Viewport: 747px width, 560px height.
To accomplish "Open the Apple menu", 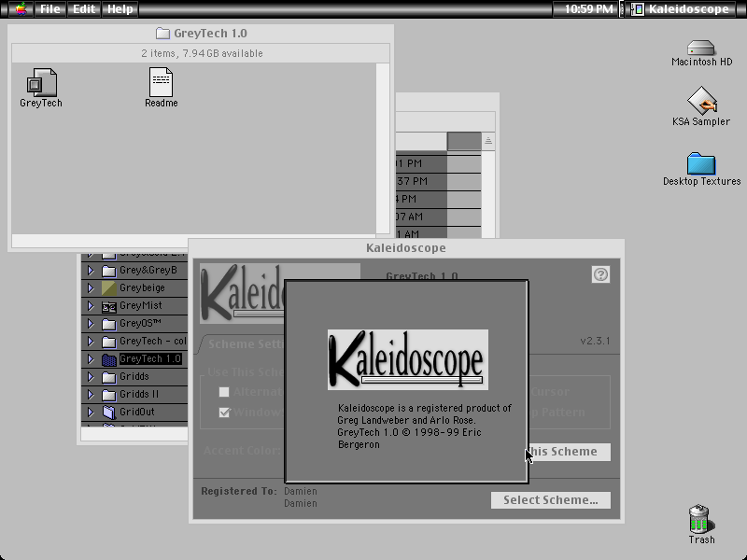I will pos(21,9).
